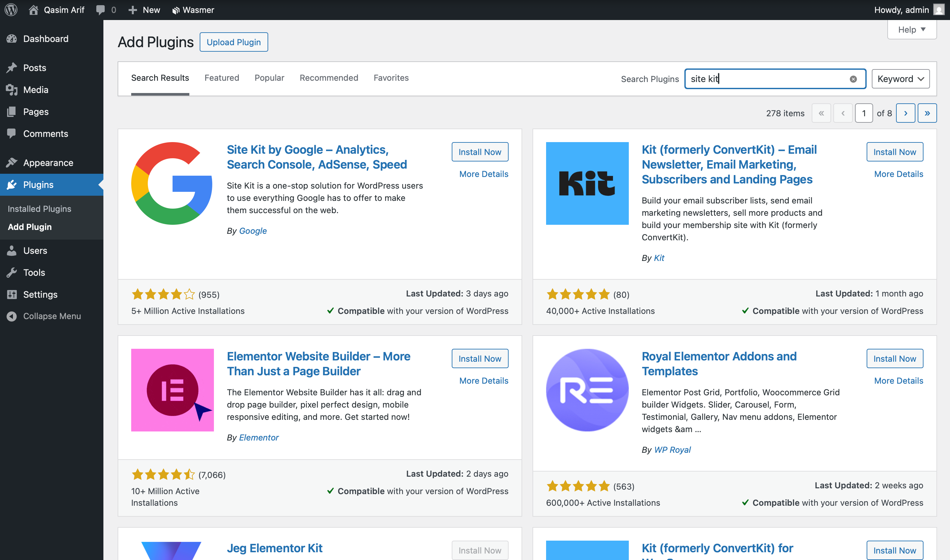Switch to Featured plugins tab
Screen dimensions: 950x560
[222, 78]
